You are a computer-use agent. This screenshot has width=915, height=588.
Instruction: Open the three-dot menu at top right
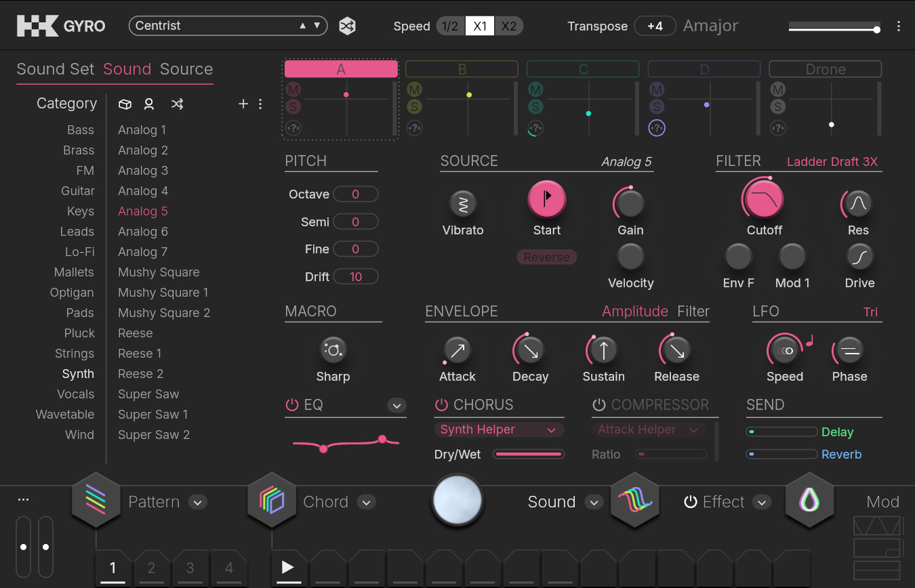pyautogui.click(x=899, y=26)
